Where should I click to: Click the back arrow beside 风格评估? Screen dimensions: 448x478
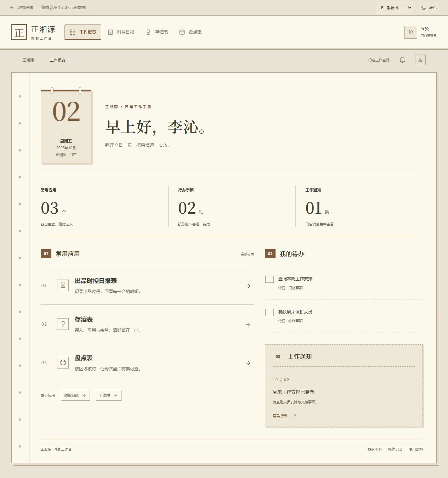12,7
